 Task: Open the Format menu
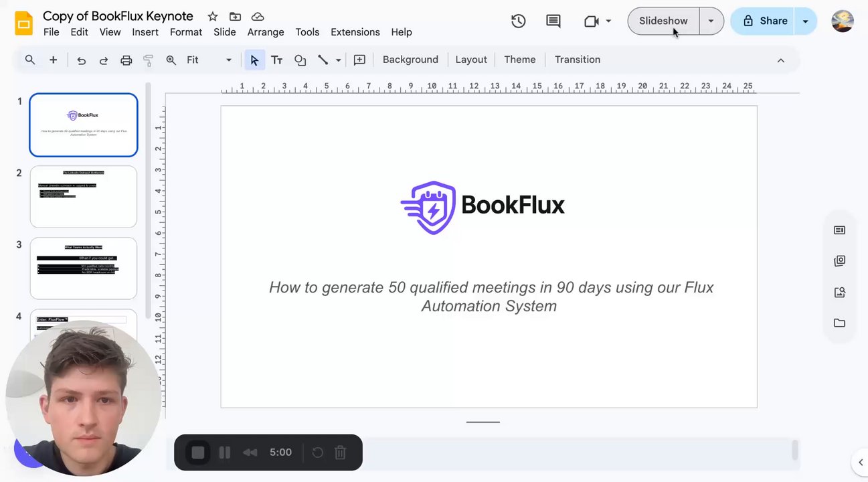click(x=186, y=32)
